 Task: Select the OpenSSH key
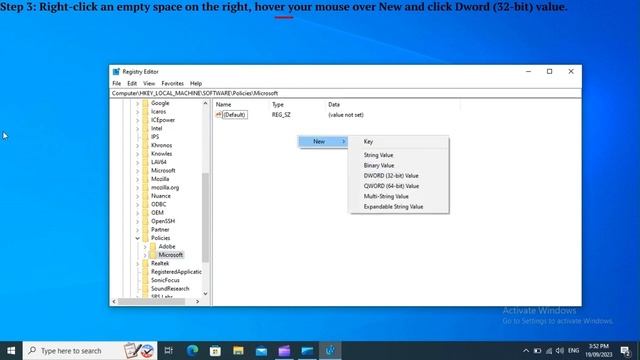pos(163,221)
